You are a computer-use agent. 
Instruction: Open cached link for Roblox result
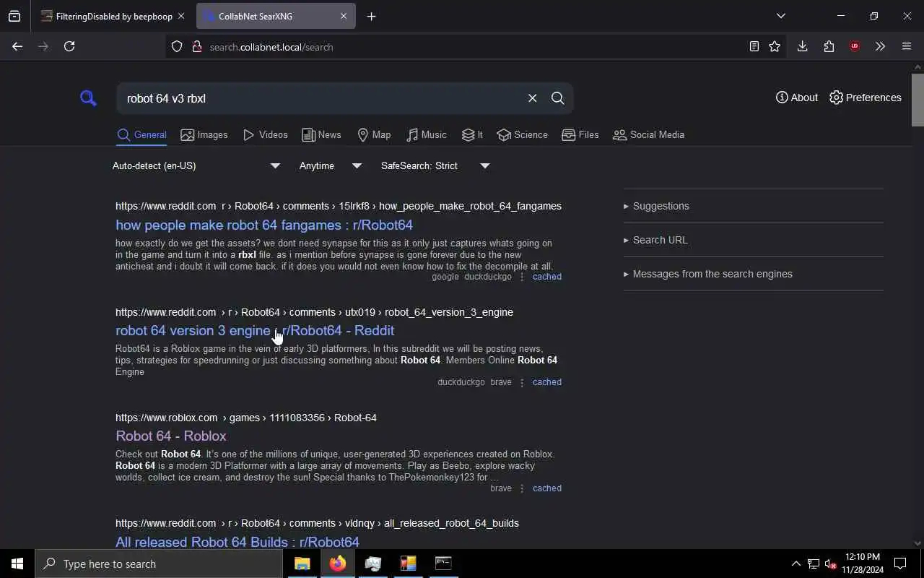[x=546, y=488]
